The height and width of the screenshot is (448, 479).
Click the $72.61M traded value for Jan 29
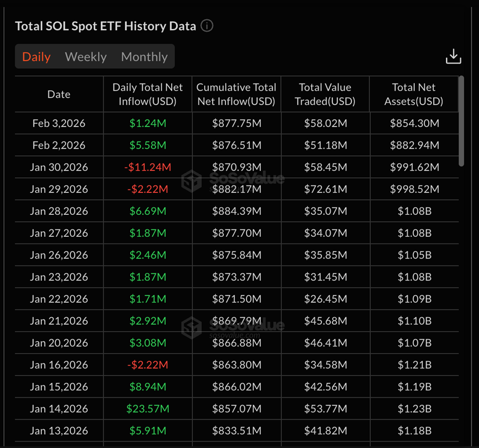point(325,189)
